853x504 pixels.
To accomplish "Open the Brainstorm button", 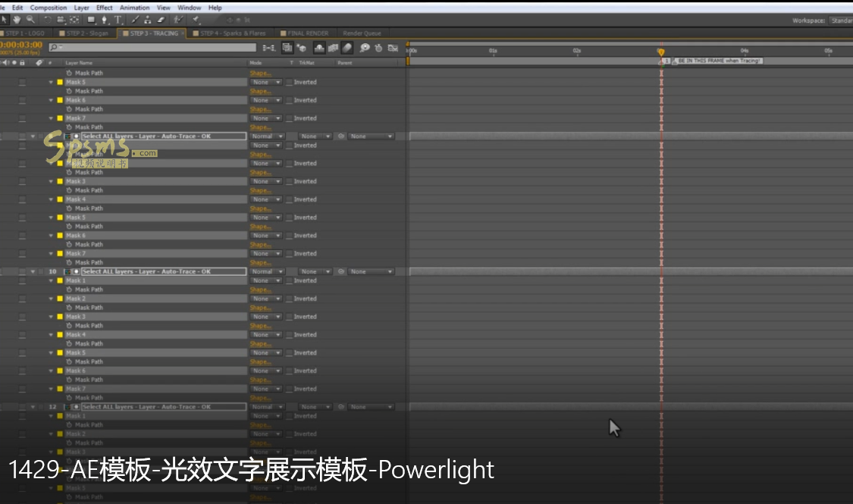I will pos(365,48).
